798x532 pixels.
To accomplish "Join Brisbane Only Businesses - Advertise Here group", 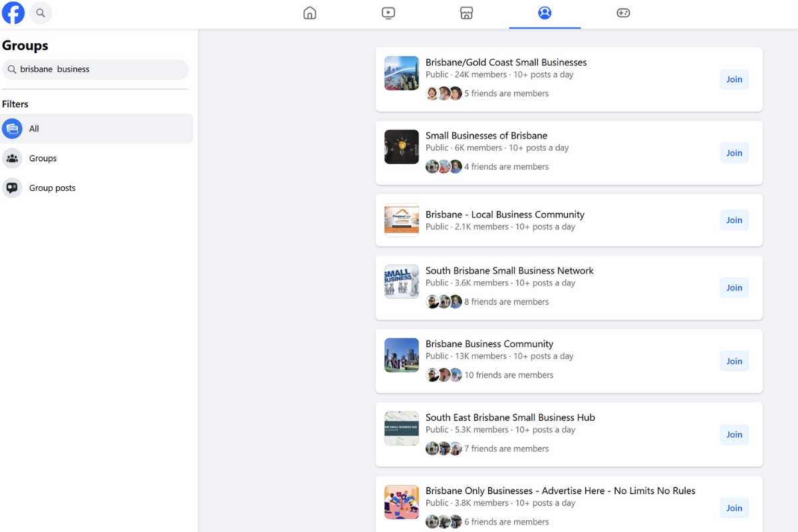I will pyautogui.click(x=734, y=508).
